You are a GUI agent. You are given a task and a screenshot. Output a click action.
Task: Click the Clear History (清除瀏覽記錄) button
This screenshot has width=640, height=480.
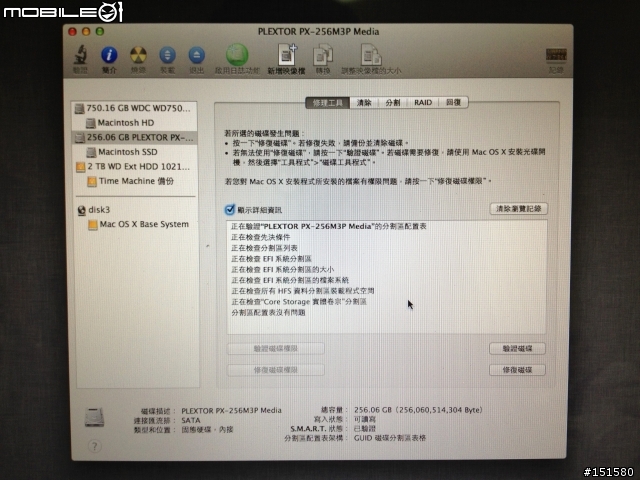coord(518,209)
